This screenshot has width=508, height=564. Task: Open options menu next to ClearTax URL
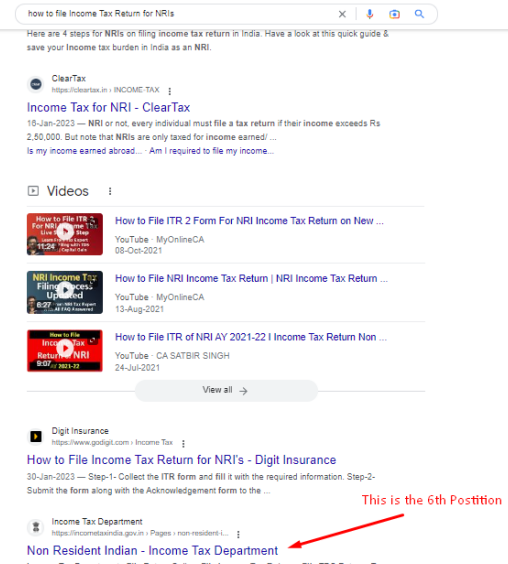169,91
